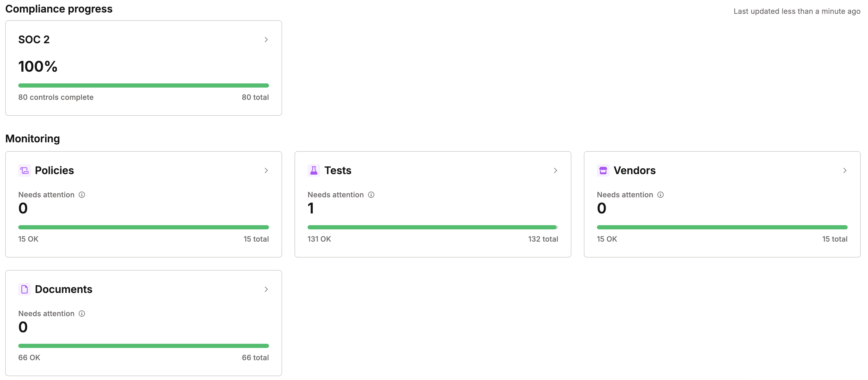Click the Tests flask icon
The height and width of the screenshot is (380, 868).
tap(313, 170)
